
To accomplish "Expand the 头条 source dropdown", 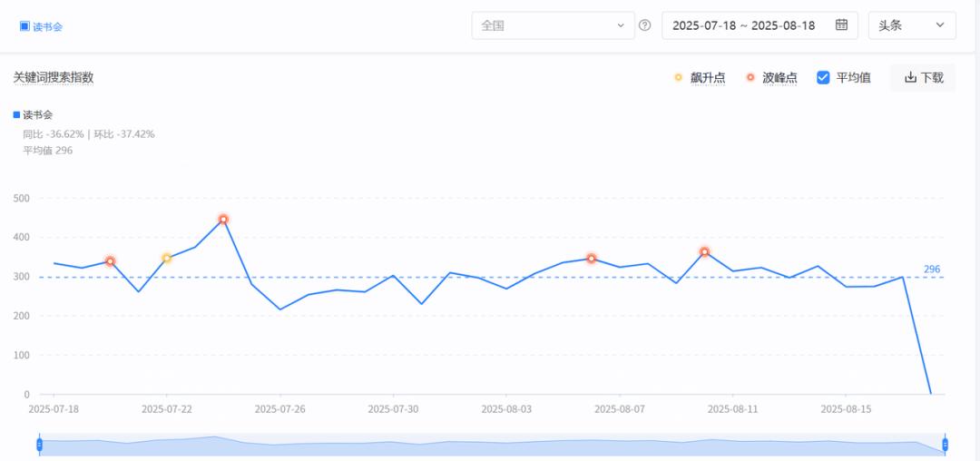I will tap(912, 25).
